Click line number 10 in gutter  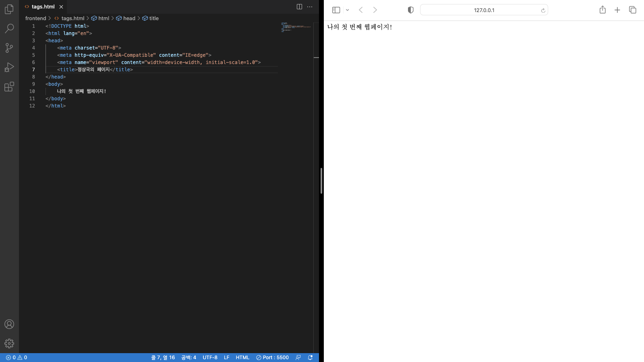click(x=32, y=91)
